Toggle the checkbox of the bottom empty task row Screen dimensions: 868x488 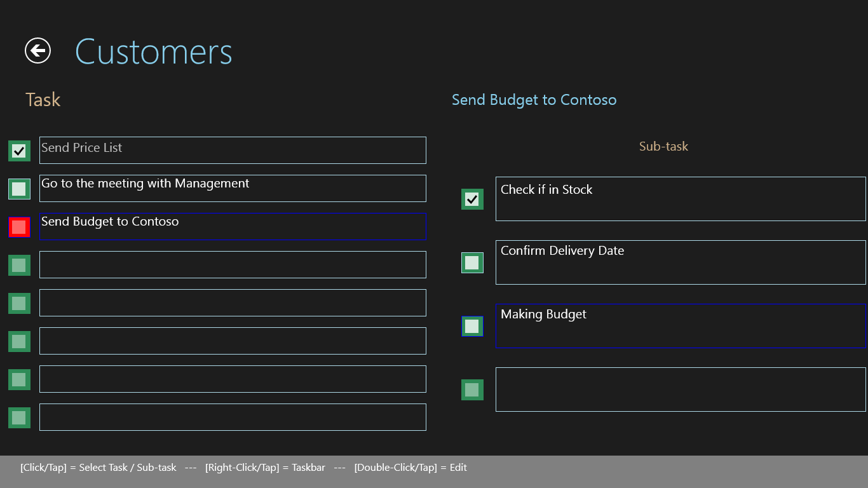click(x=19, y=417)
